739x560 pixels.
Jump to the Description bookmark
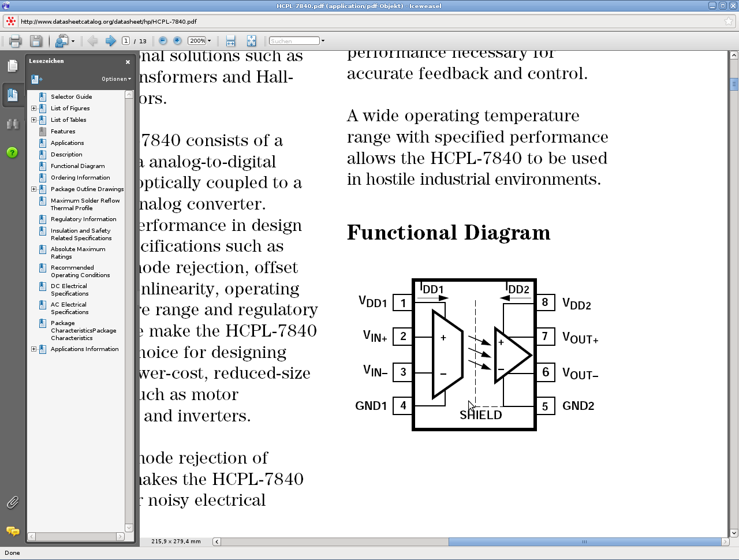point(66,155)
